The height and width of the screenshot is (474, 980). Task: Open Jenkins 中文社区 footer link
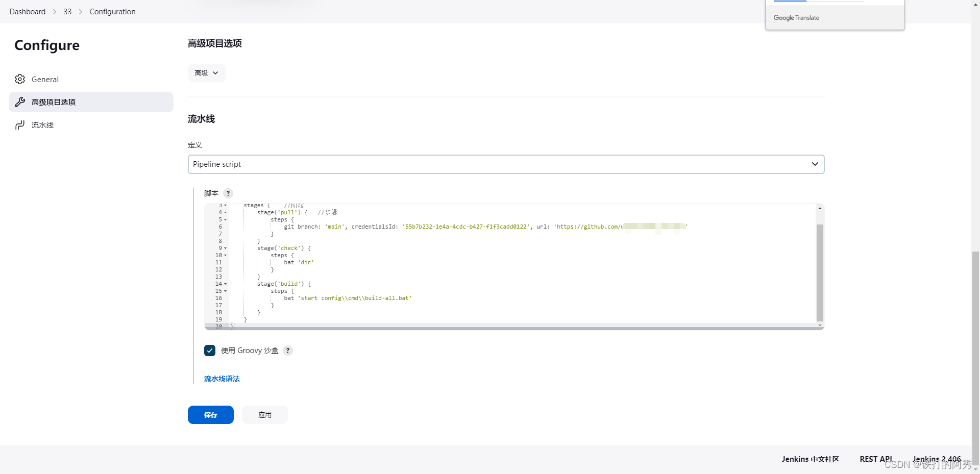click(810, 459)
